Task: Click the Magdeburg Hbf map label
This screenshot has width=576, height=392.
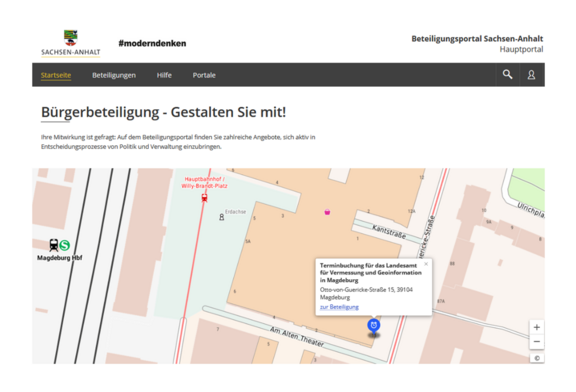Action: 60,258
